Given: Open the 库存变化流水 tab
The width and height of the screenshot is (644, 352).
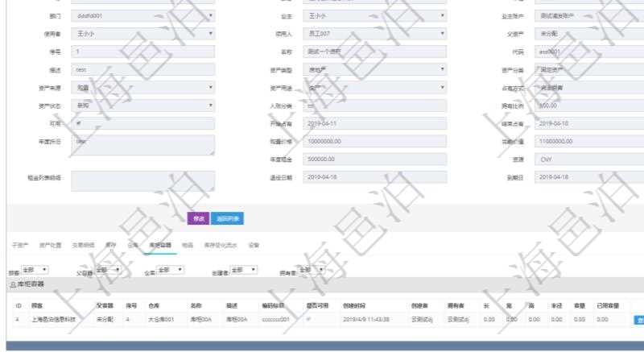Looking at the screenshot, I should point(220,244).
